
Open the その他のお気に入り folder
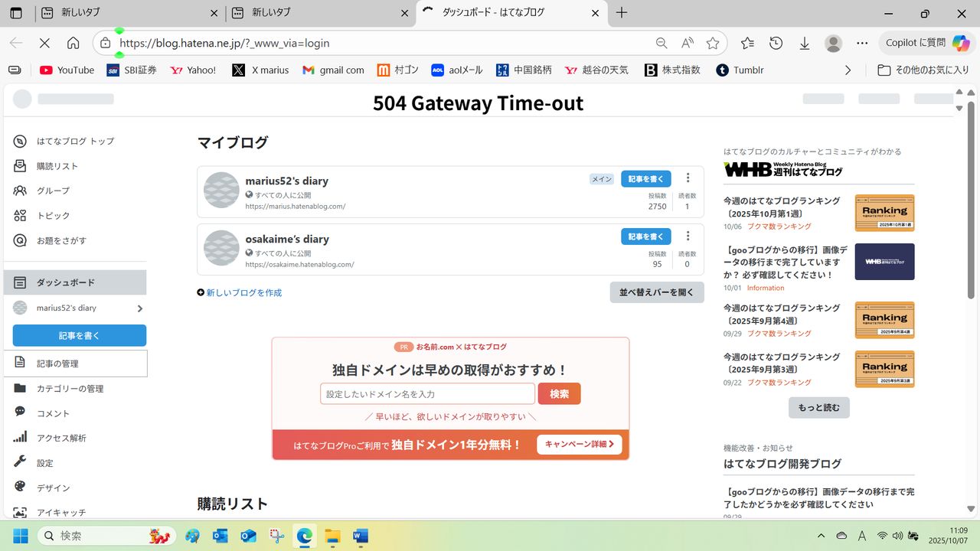pyautogui.click(x=923, y=70)
